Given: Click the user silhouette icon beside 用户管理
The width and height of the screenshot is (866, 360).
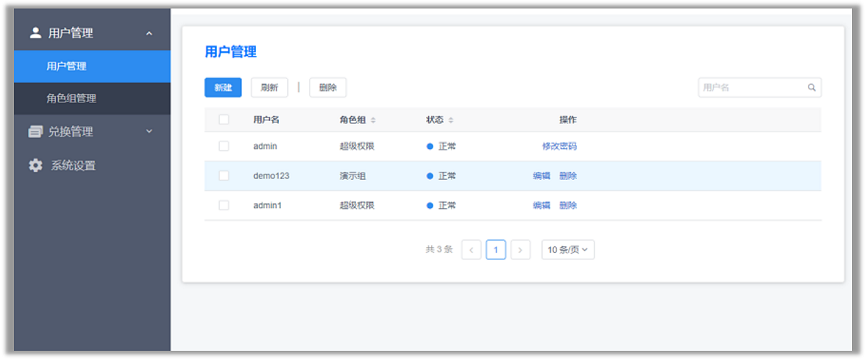Looking at the screenshot, I should tap(35, 33).
